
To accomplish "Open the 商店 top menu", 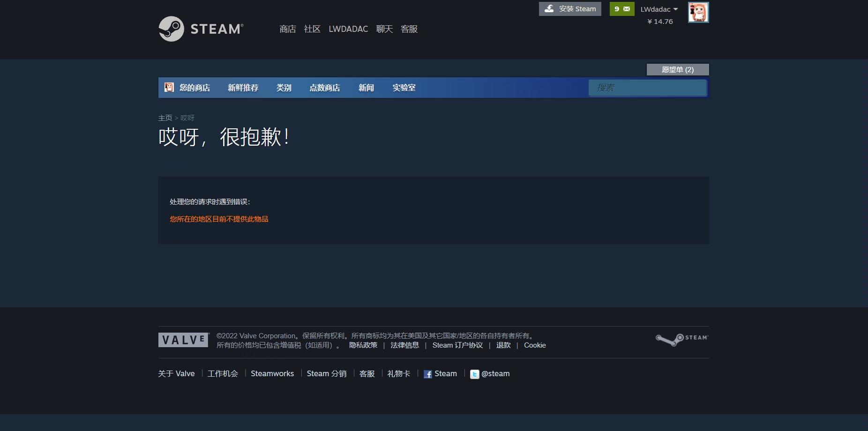I will [288, 29].
